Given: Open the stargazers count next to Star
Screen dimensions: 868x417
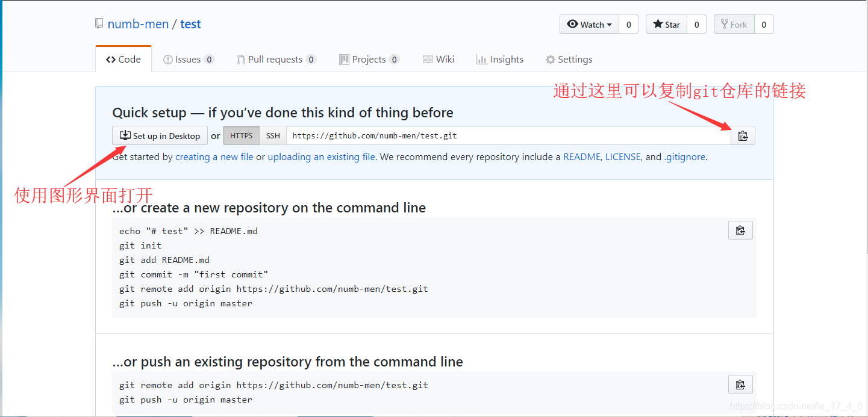Looking at the screenshot, I should click(696, 25).
